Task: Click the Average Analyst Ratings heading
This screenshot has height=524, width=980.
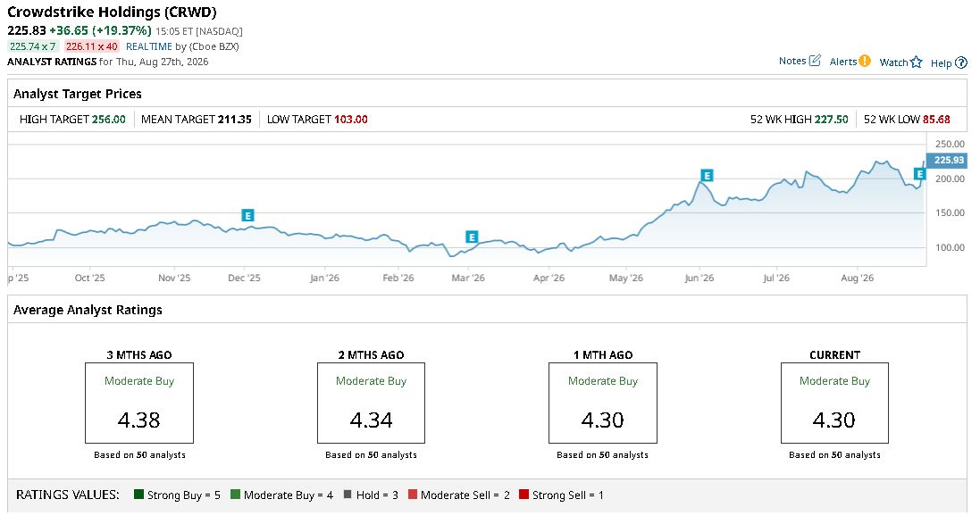Action: click(88, 310)
